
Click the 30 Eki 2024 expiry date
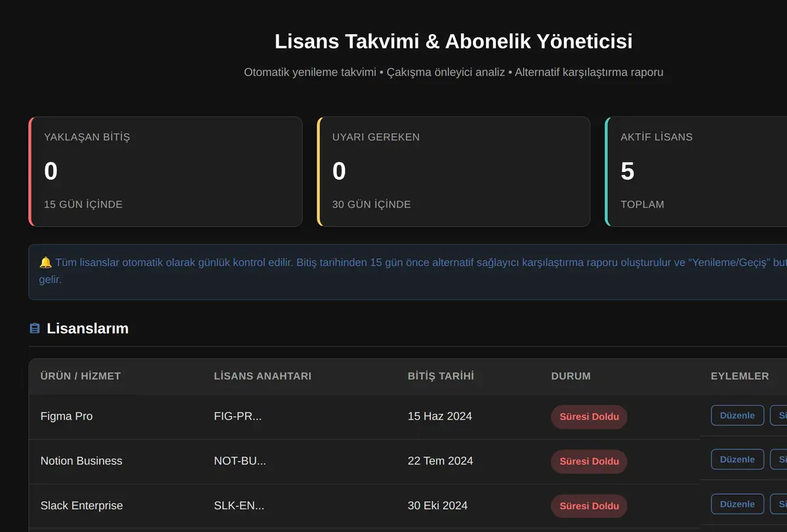(437, 505)
